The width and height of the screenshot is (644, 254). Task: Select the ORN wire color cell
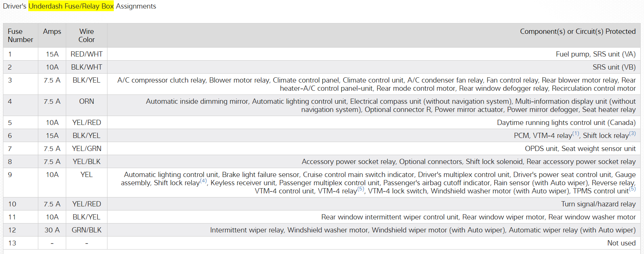(x=87, y=101)
